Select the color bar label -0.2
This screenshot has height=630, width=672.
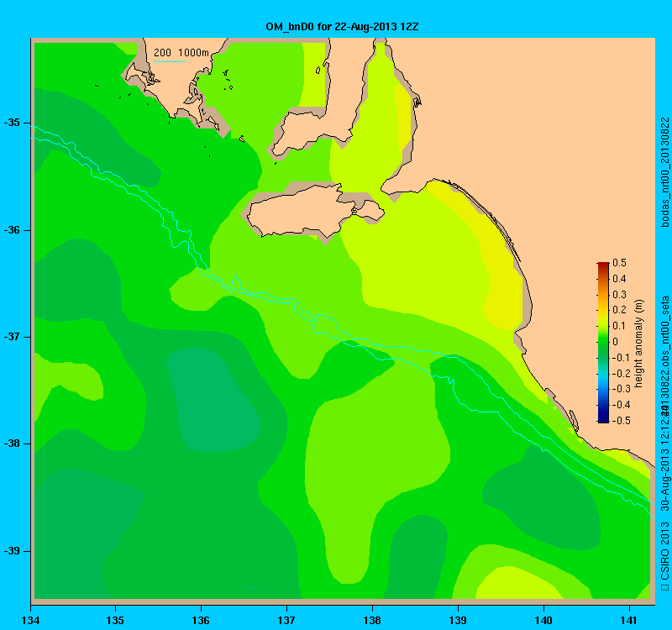point(620,374)
